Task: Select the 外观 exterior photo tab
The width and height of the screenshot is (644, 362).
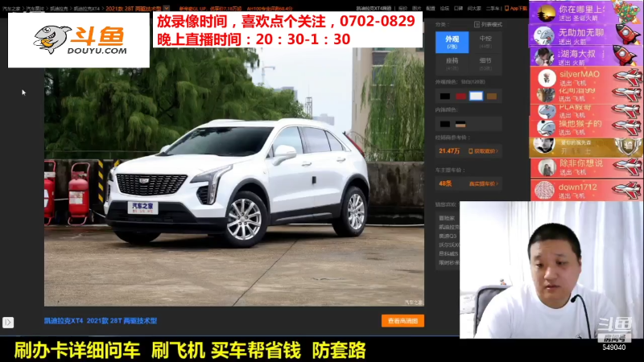Action: click(x=452, y=43)
